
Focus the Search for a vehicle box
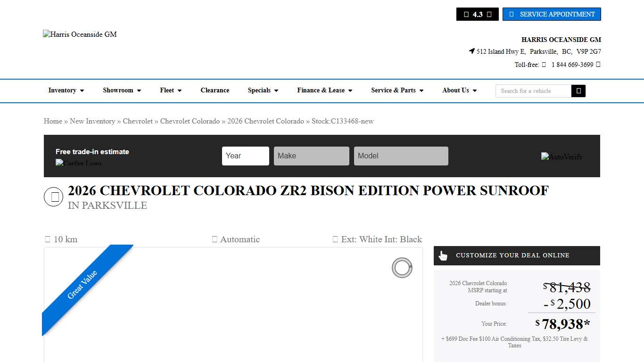[x=533, y=91]
